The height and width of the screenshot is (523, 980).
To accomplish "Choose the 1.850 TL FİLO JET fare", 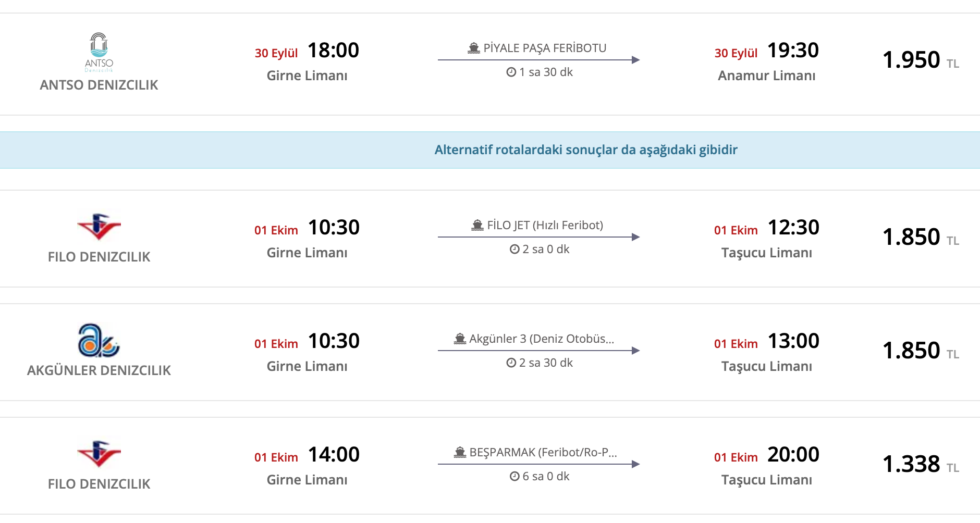I will (x=911, y=237).
